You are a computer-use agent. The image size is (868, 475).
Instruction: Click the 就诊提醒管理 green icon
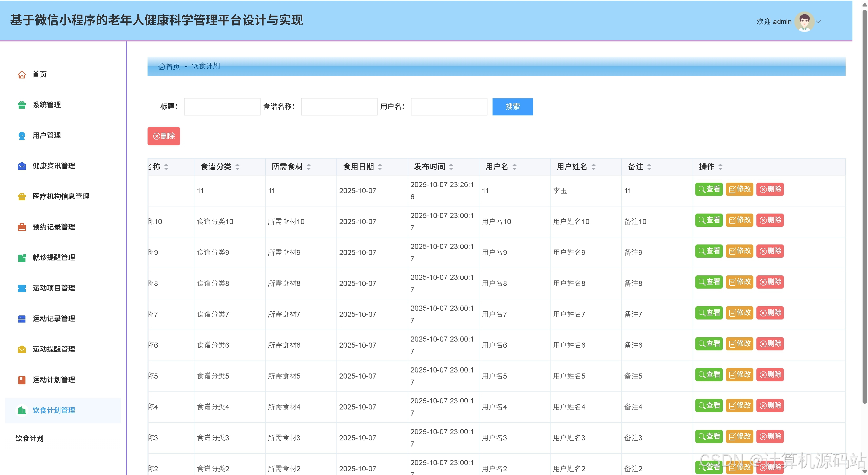click(22, 258)
